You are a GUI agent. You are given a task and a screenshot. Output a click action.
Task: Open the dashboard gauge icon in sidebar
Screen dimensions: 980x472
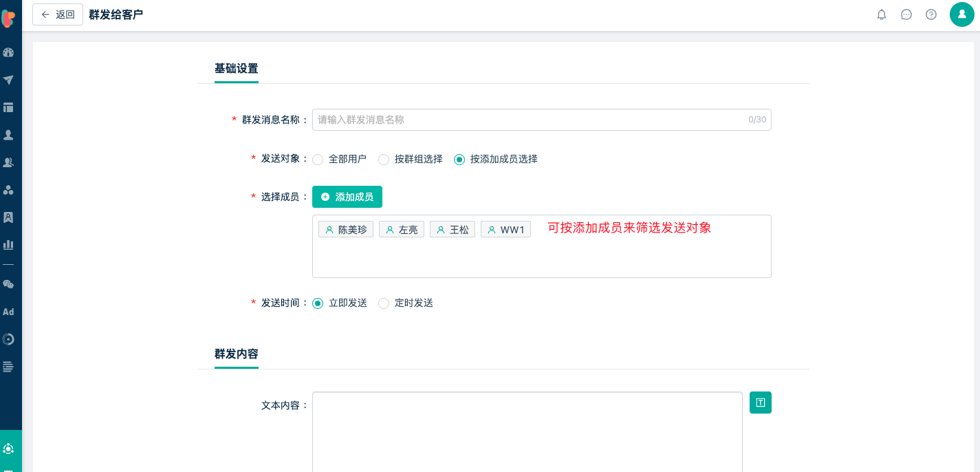[x=8, y=52]
